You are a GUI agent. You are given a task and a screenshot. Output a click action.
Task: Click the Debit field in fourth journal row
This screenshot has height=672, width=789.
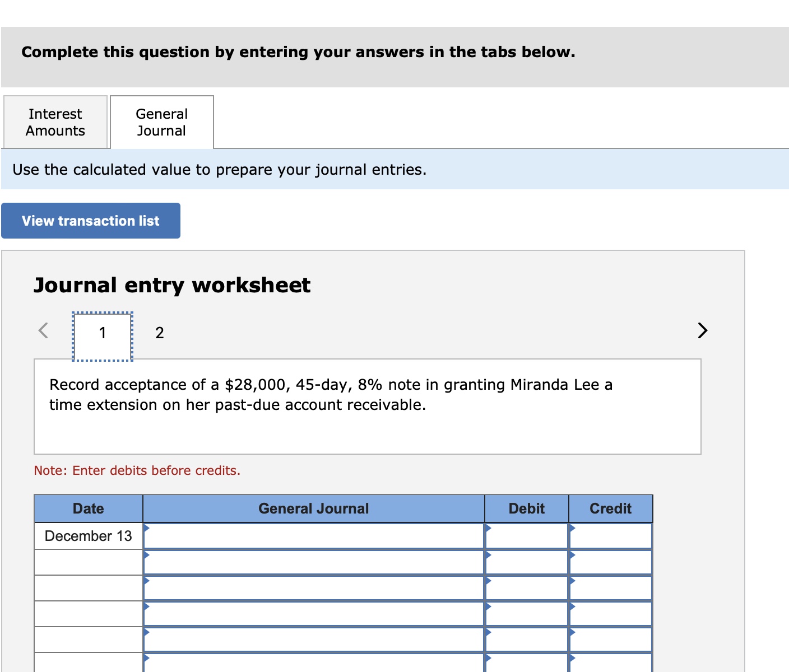pos(527,613)
